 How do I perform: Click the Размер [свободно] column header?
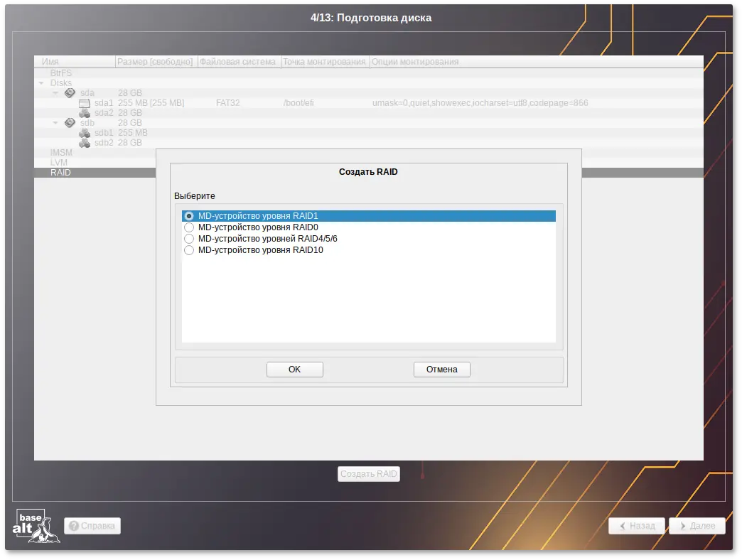click(x=155, y=62)
